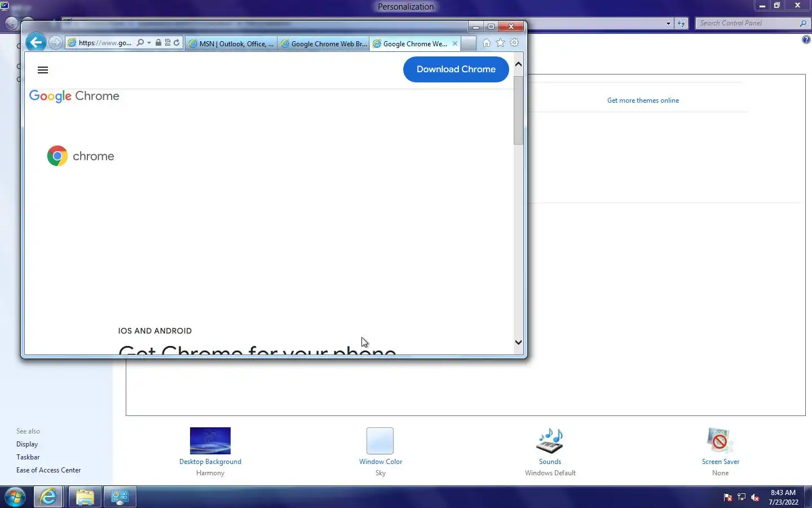This screenshot has width=812, height=508.
Task: Click the search magnifier in IE address bar
Action: [x=140, y=42]
